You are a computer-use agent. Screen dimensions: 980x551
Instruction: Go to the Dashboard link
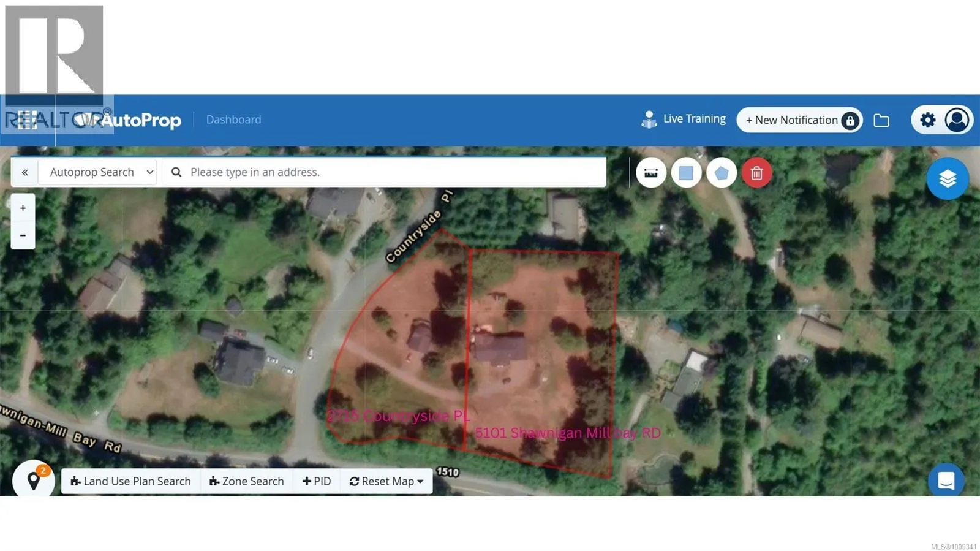coord(233,120)
